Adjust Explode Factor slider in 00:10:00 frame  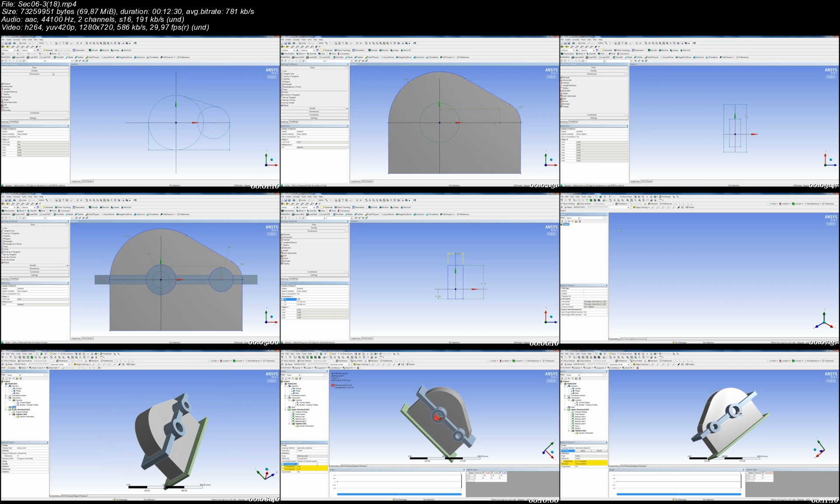(x=318, y=364)
